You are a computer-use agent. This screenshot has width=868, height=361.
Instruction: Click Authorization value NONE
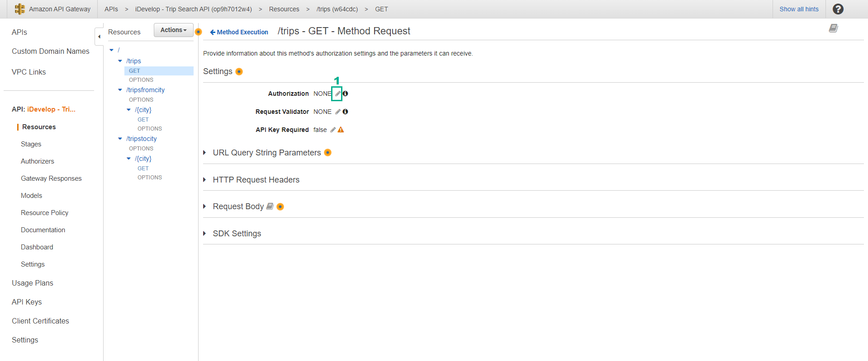click(323, 94)
